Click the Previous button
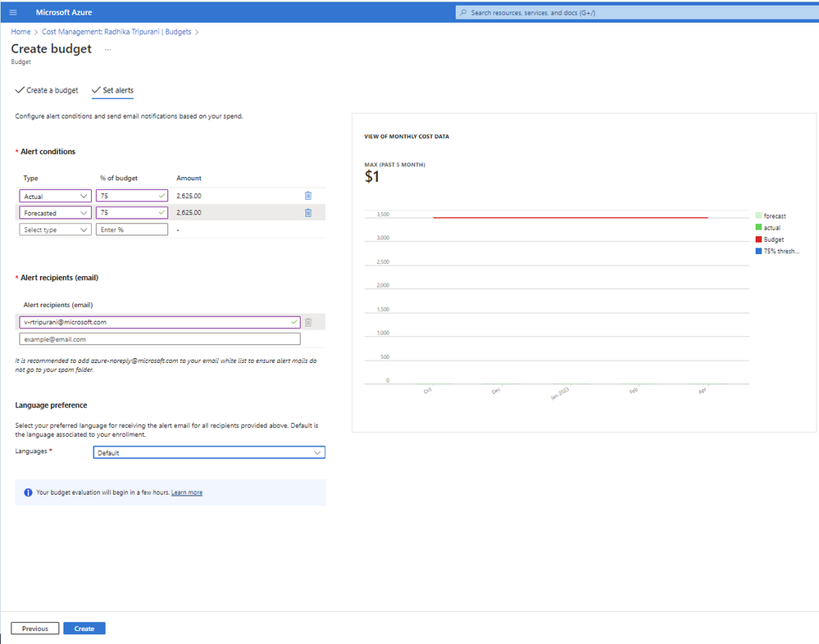 pos(35,628)
